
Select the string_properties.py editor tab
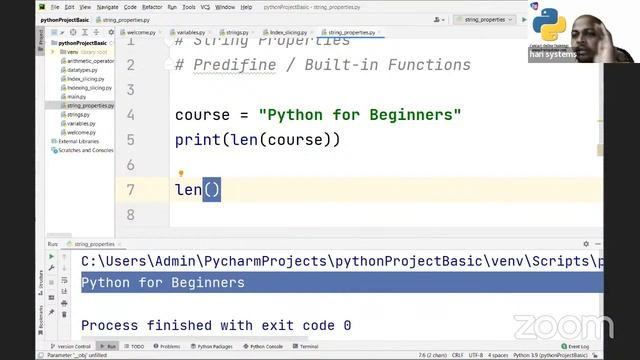(351, 32)
